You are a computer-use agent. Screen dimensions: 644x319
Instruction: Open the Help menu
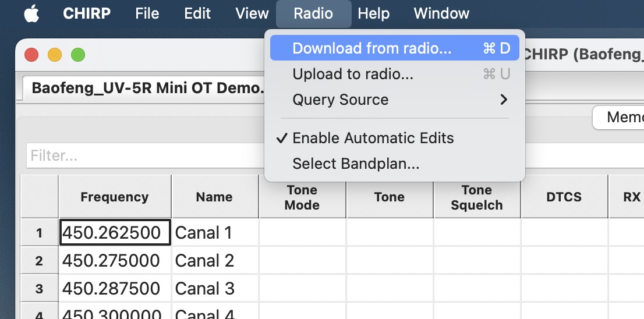pyautogui.click(x=373, y=13)
